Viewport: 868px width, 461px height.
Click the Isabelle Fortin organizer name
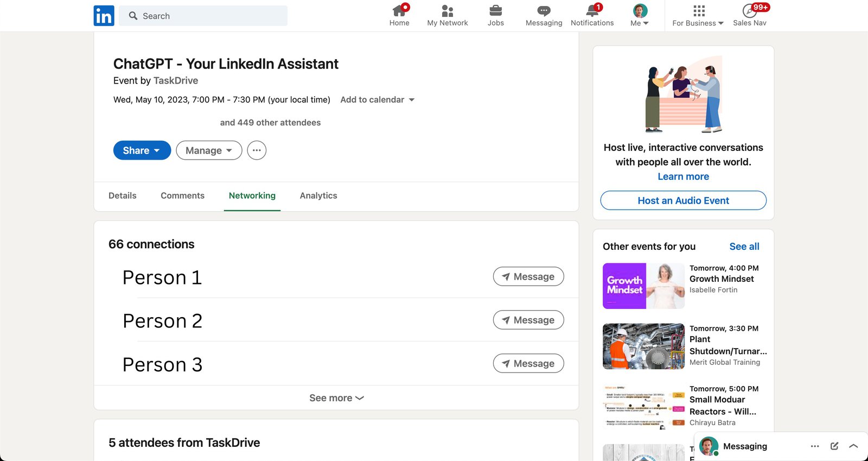(x=713, y=290)
